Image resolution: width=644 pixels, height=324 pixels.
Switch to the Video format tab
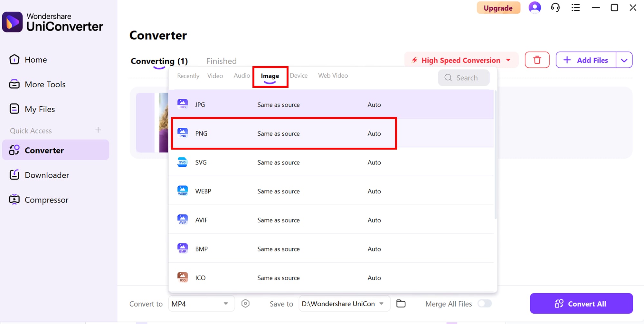click(215, 76)
